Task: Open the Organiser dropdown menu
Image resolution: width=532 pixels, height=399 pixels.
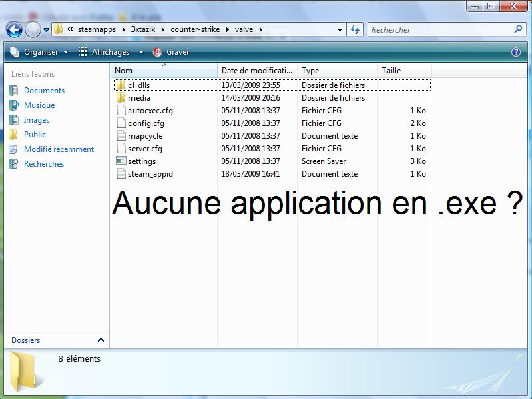Action: [x=40, y=52]
